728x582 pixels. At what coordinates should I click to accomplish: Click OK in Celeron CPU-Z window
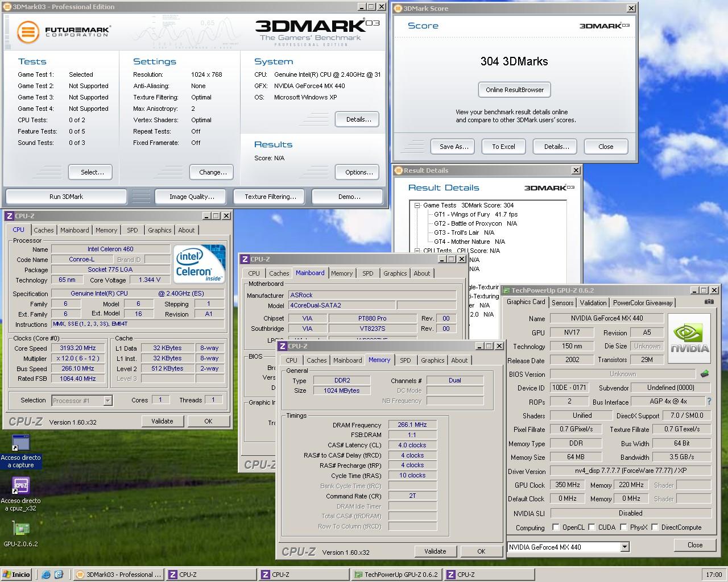[x=208, y=421]
